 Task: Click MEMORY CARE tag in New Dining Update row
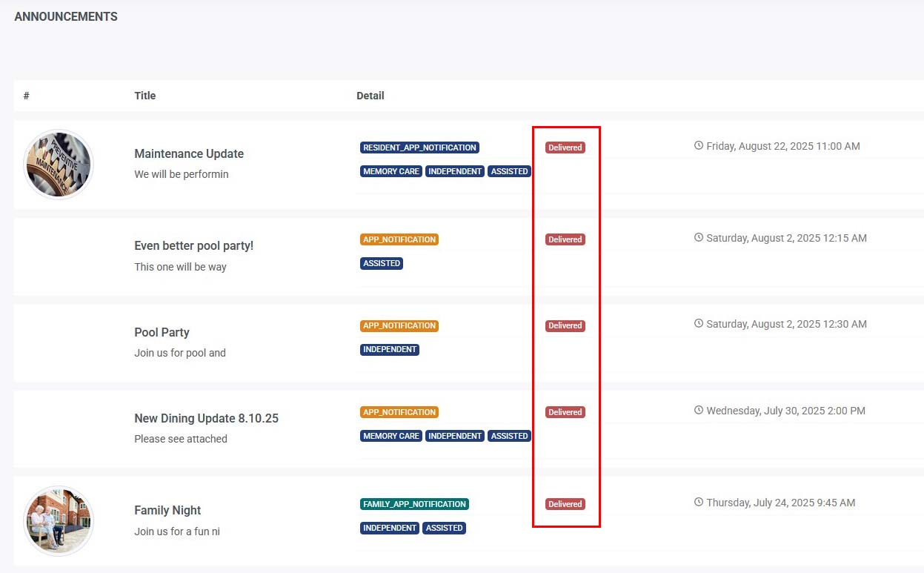pyautogui.click(x=391, y=436)
